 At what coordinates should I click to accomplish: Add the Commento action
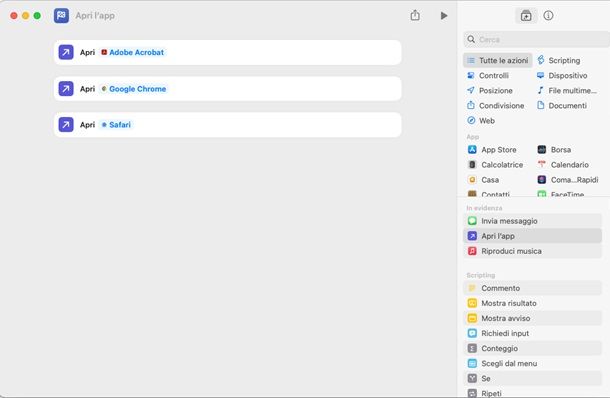pyautogui.click(x=533, y=288)
